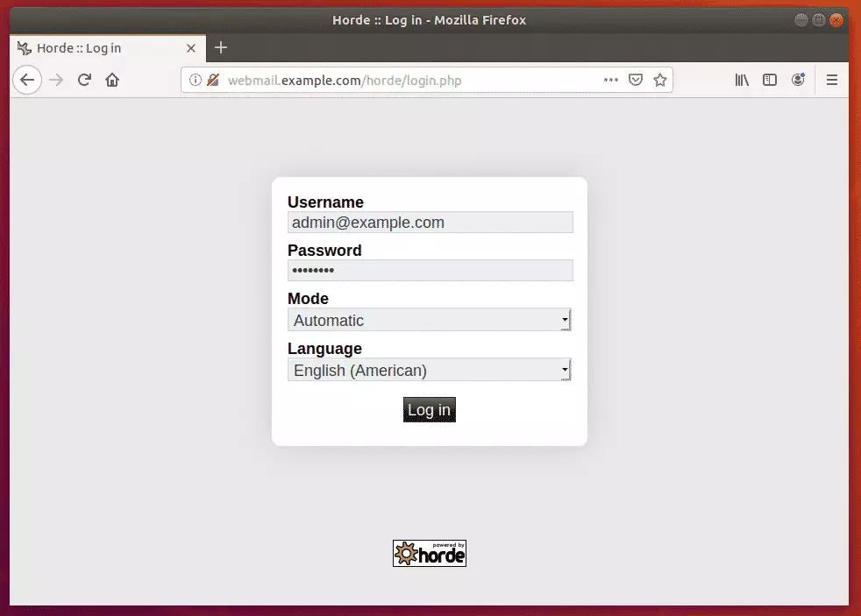The image size is (861, 616).
Task: Click the address bar URL text
Action: [345, 81]
